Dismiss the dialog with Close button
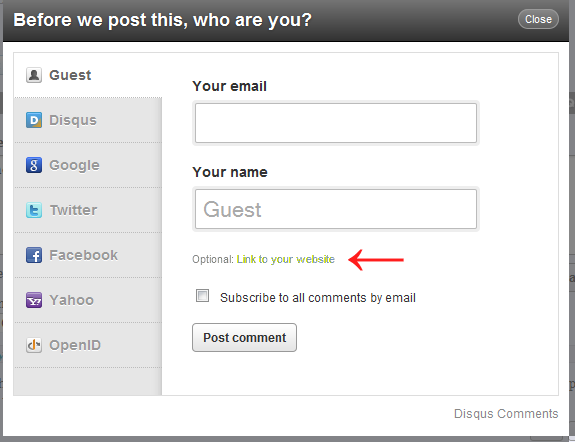This screenshot has width=575, height=442. pyautogui.click(x=538, y=19)
